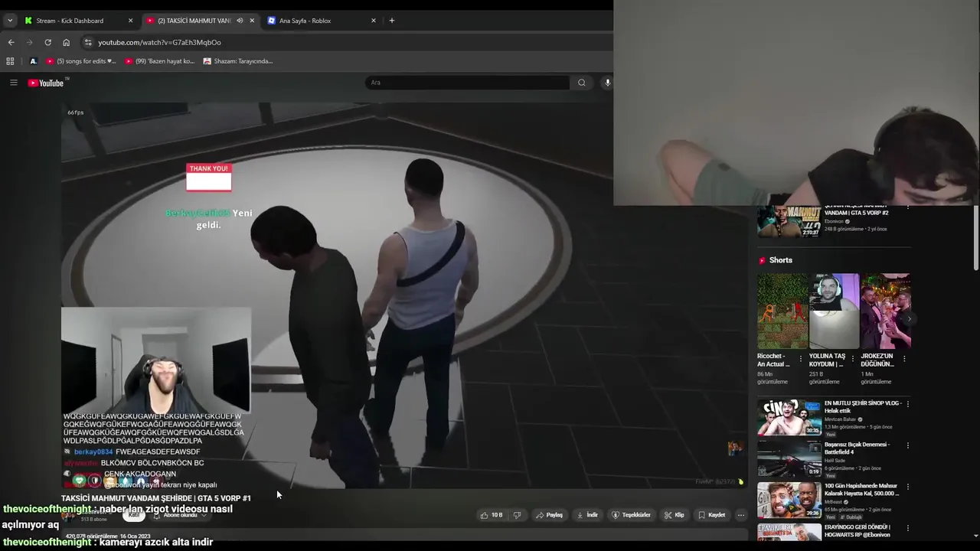Screen dimensions: 980x551
Task: Open options for ERAYINDGO video
Action: click(908, 527)
